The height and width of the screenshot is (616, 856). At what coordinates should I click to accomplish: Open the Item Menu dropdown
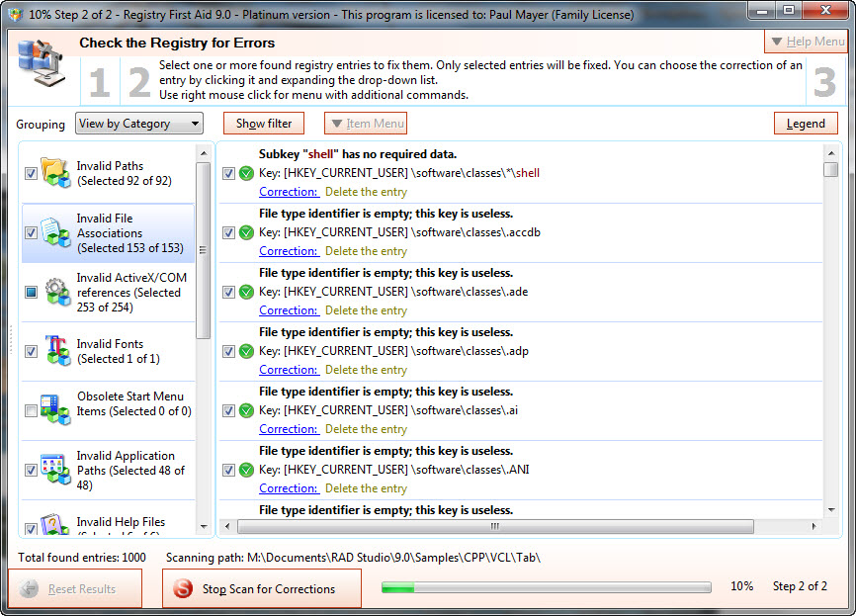click(x=366, y=124)
